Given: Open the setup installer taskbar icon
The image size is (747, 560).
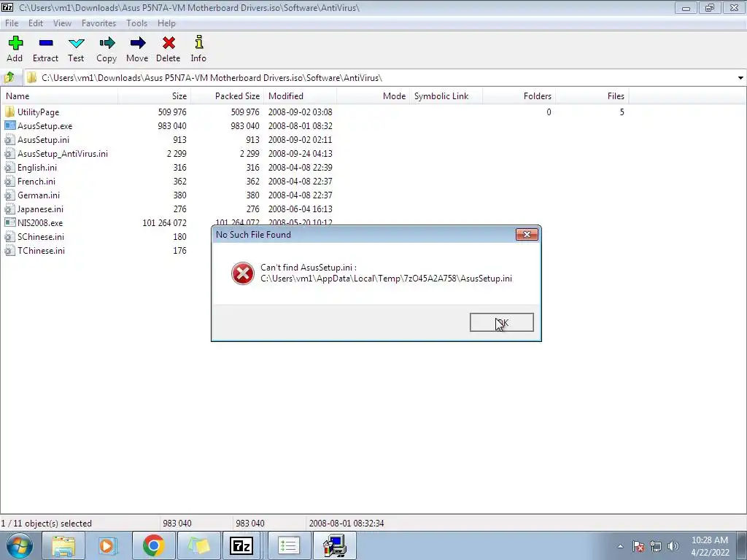Looking at the screenshot, I should pyautogui.click(x=334, y=545).
